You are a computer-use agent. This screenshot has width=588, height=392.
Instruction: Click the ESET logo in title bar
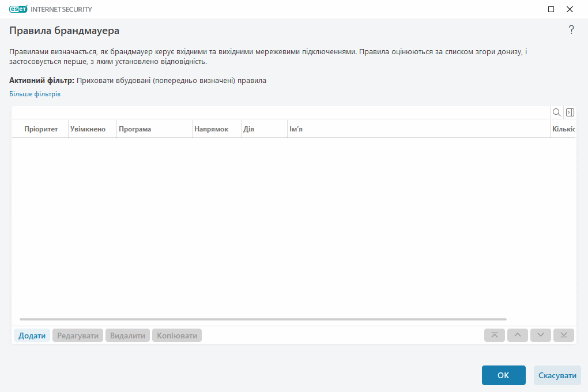[18, 9]
